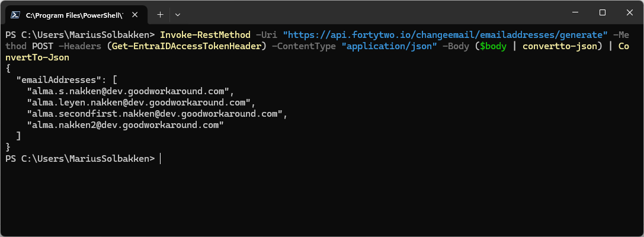
Task: Click the alma.leyen.nakken email address
Action: point(137,103)
